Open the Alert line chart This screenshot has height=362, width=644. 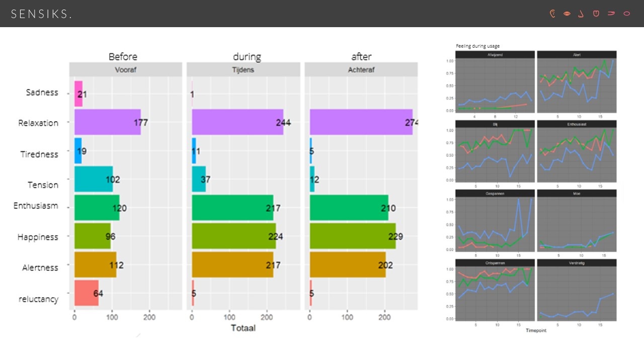coord(577,83)
